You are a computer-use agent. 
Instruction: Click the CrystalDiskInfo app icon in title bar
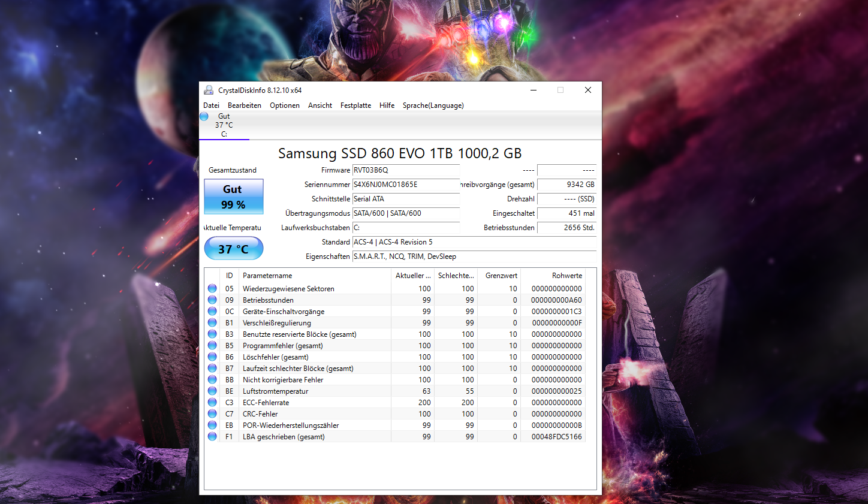(209, 90)
